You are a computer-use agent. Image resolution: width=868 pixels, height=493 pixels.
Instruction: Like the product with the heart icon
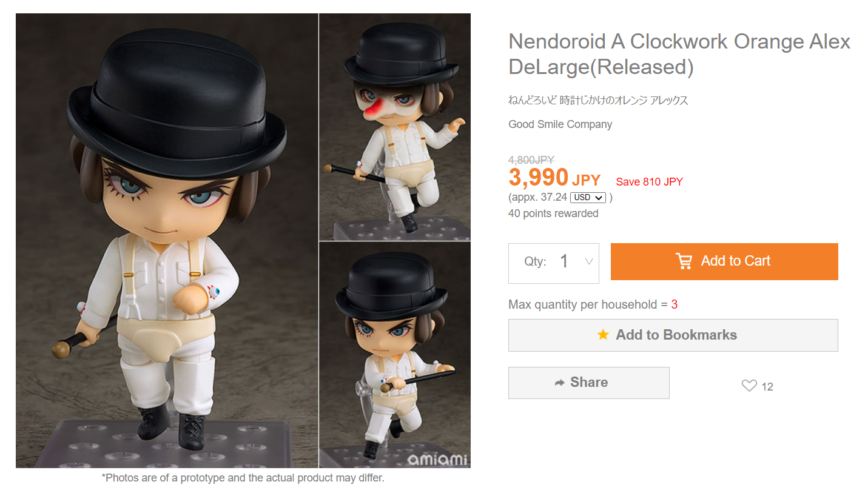click(x=749, y=386)
